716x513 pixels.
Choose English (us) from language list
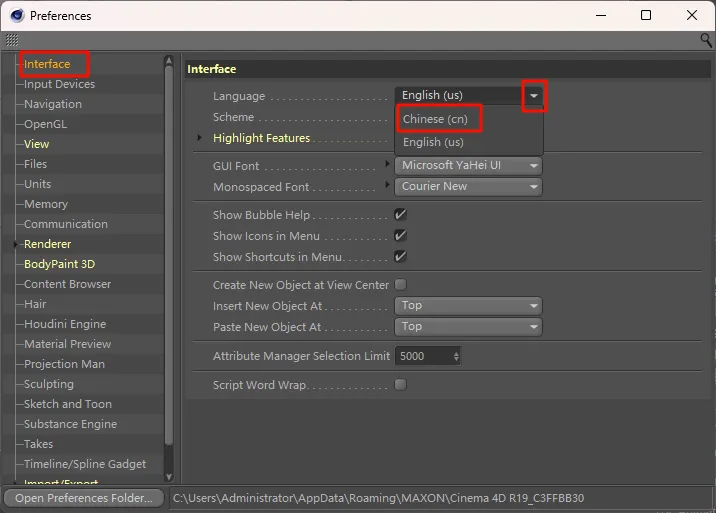click(x=433, y=142)
